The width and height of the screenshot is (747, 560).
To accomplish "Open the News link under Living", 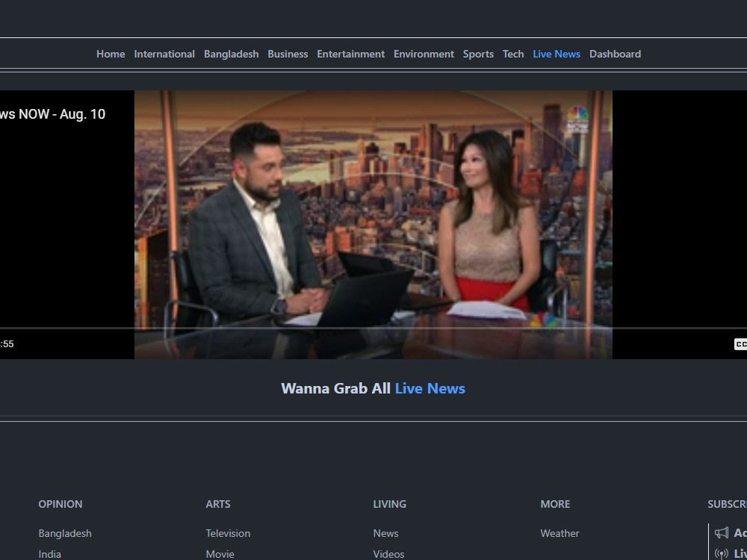I will coord(385,533).
